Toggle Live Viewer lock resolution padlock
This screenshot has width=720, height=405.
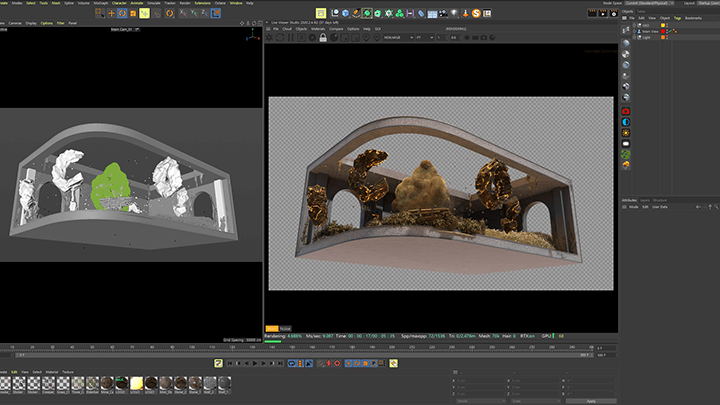[323, 38]
